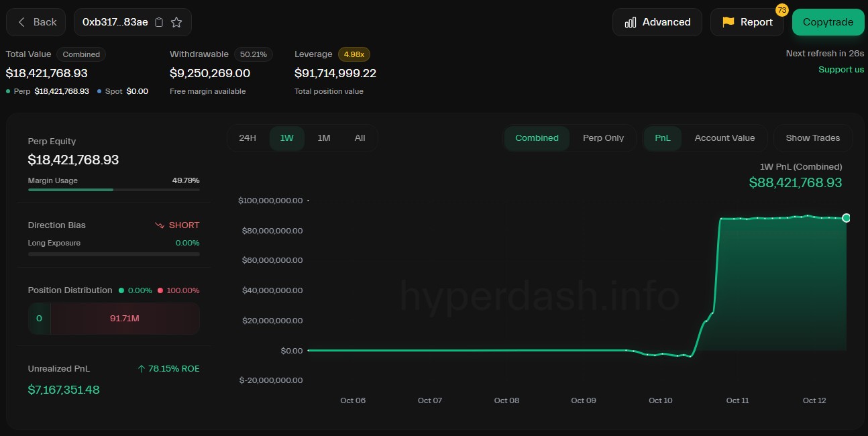Click the Combined badge beside Total Value

click(x=81, y=54)
